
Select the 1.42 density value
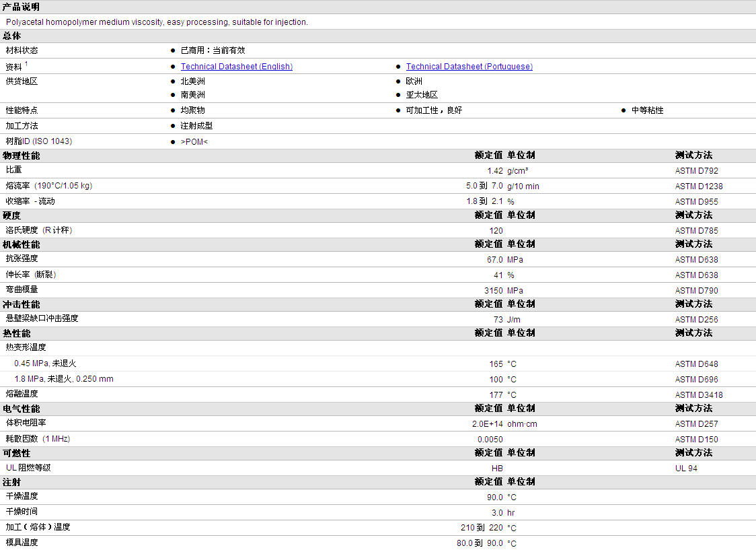(x=494, y=171)
